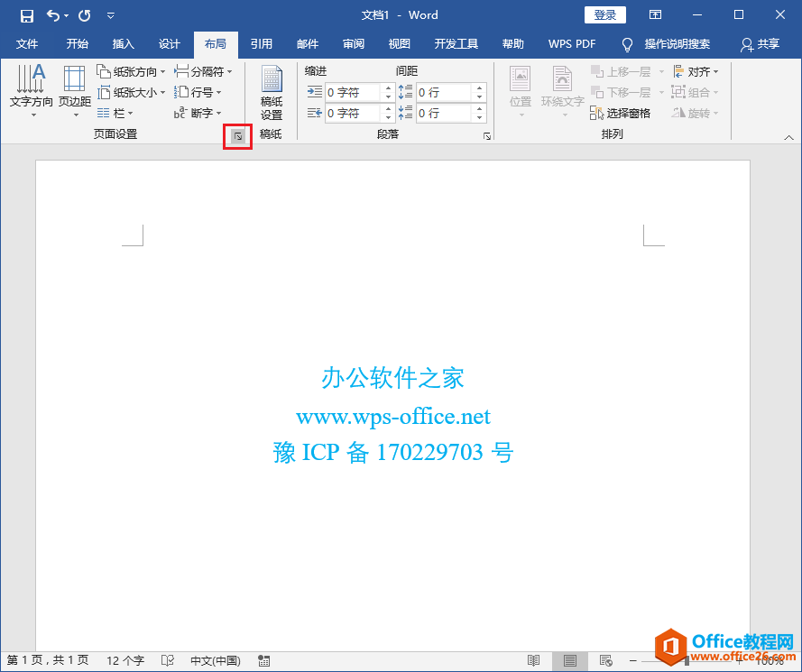Click the www.wps-office.net text line
Image resolution: width=802 pixels, height=672 pixels.
[x=392, y=417]
